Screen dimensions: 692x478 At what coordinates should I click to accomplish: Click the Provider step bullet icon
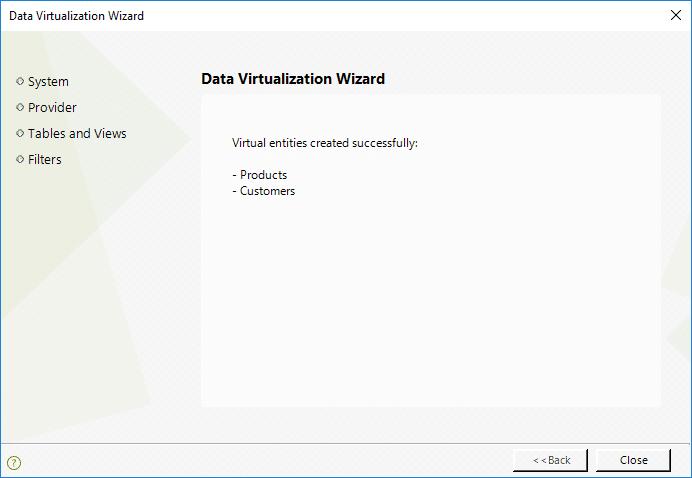pos(20,107)
